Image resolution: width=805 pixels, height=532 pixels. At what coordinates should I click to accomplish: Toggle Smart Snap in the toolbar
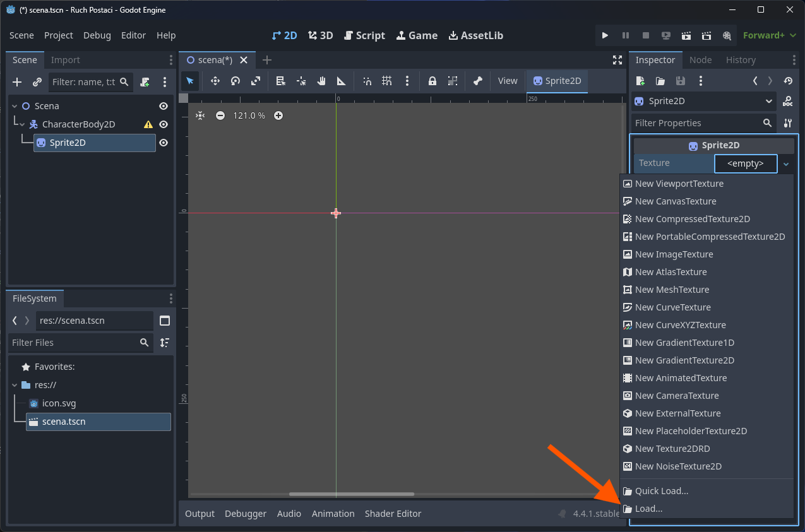367,81
